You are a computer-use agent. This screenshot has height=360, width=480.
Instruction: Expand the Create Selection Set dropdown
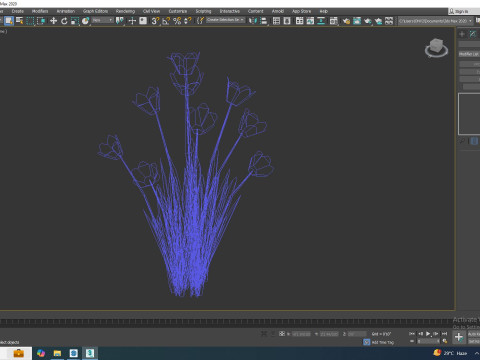225,20
